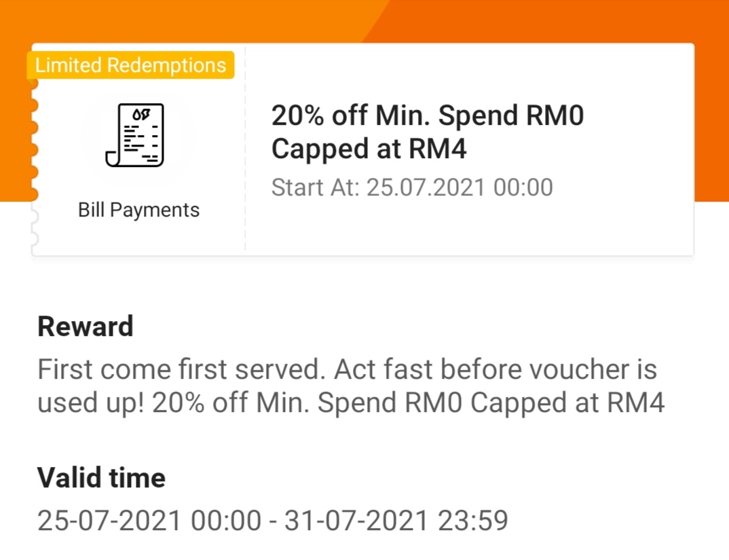
Task: Tap the Bill Payments receipt icon
Action: (x=134, y=135)
